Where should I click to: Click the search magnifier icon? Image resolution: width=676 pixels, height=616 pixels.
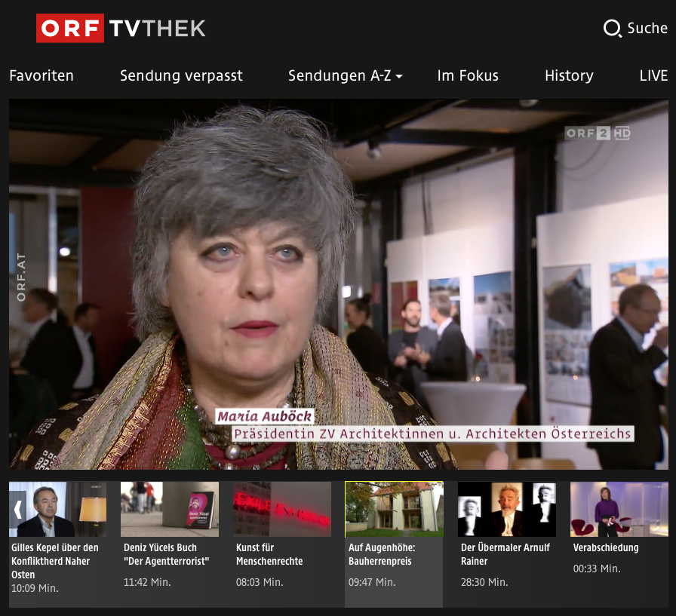coord(612,29)
